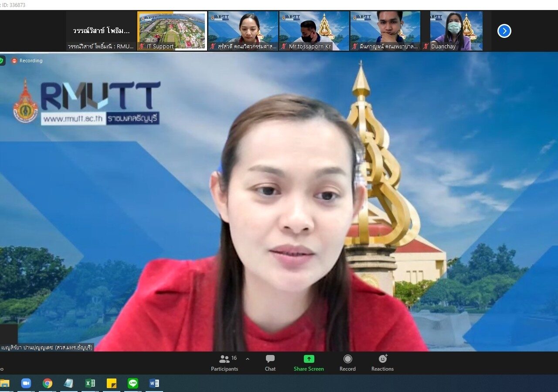The width and height of the screenshot is (558, 392).
Task: Open the notebook app icon beside Chrome
Action: 68,383
